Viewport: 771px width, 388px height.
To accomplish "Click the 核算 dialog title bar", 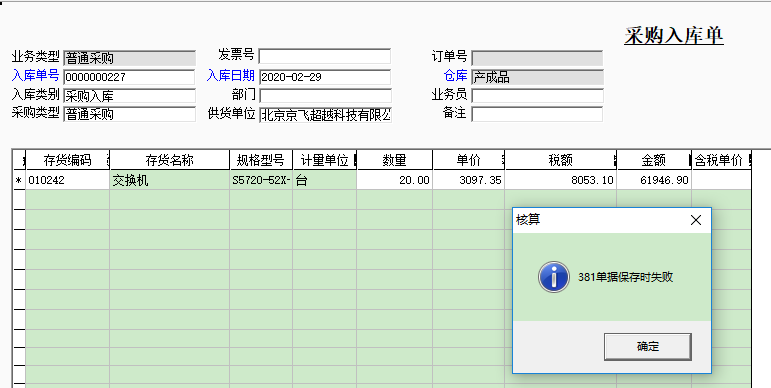I will [x=612, y=220].
